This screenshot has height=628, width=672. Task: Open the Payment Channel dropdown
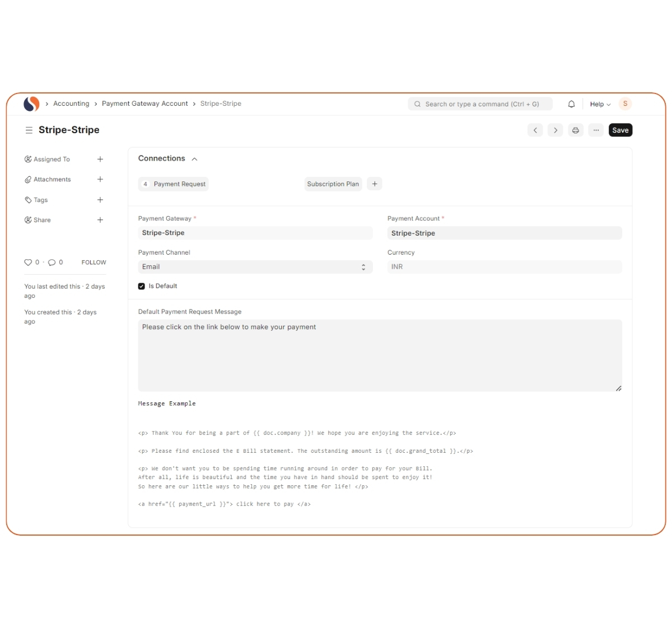255,267
